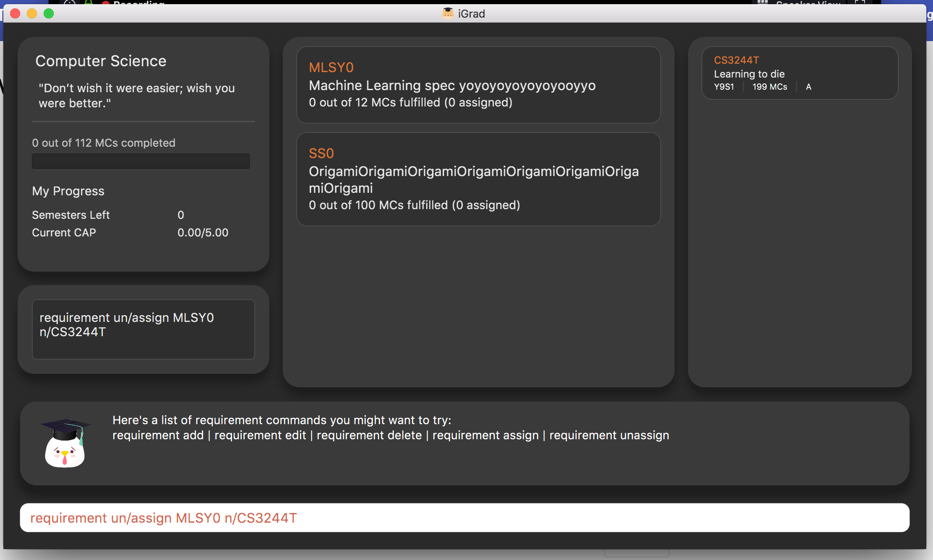Click the red close window button

15,13
